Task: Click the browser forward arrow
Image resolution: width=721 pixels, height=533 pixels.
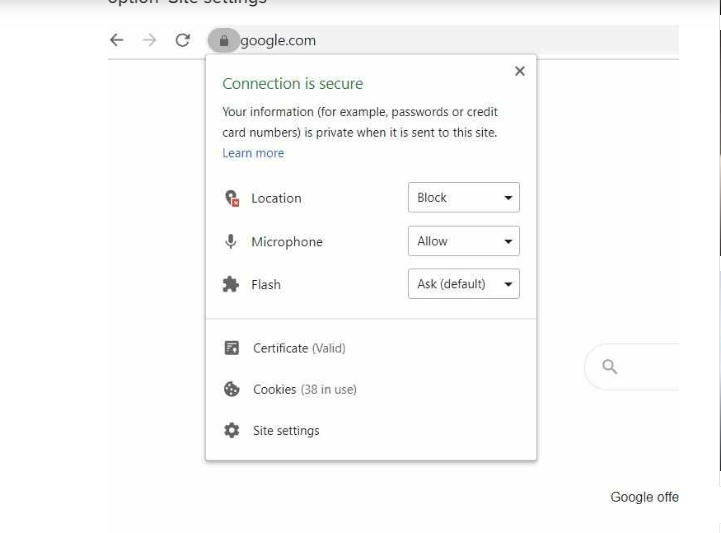Action: point(149,40)
